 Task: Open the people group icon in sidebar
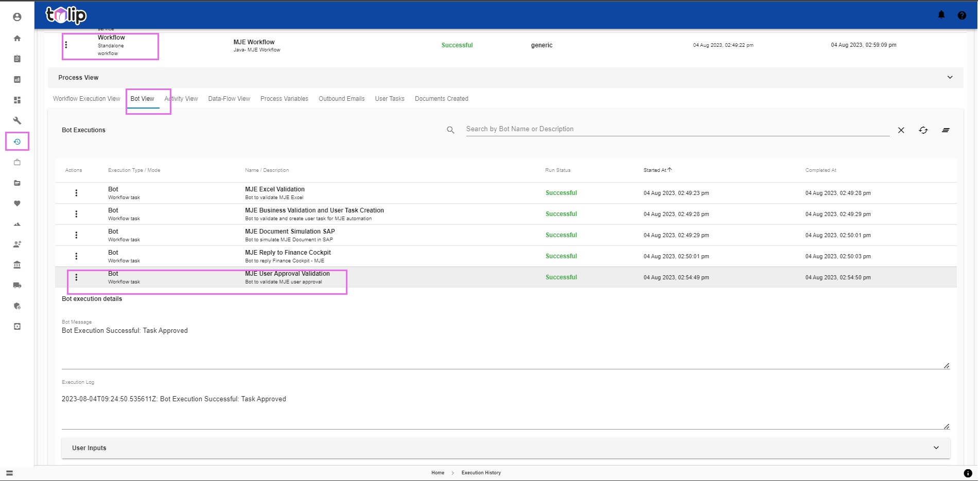point(17,244)
